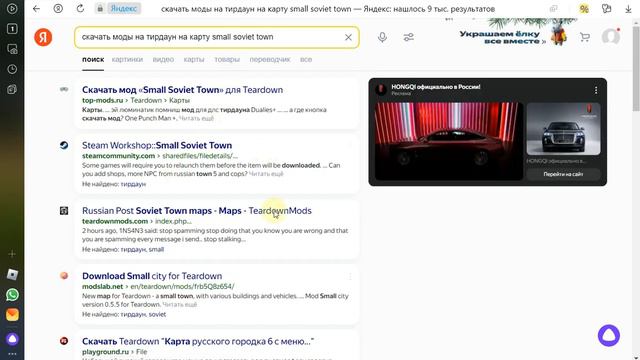Clear the search field with X

point(348,37)
